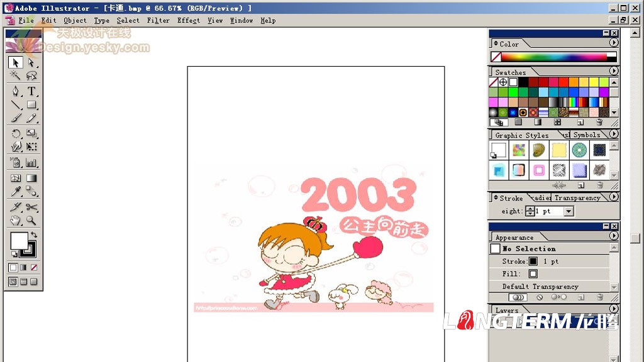Choose the Zoom magnifier tool
Viewport: 644px width, 362px height.
(x=31, y=221)
